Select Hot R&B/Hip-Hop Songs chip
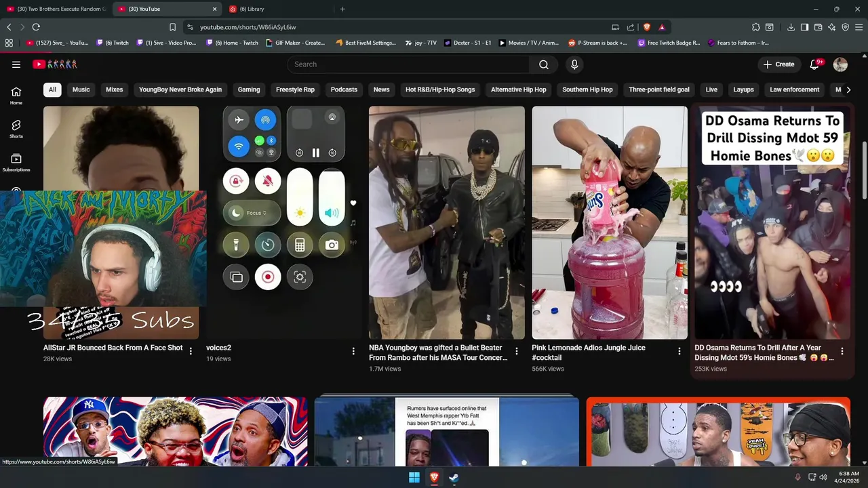Viewport: 868px width, 488px height. pos(440,89)
